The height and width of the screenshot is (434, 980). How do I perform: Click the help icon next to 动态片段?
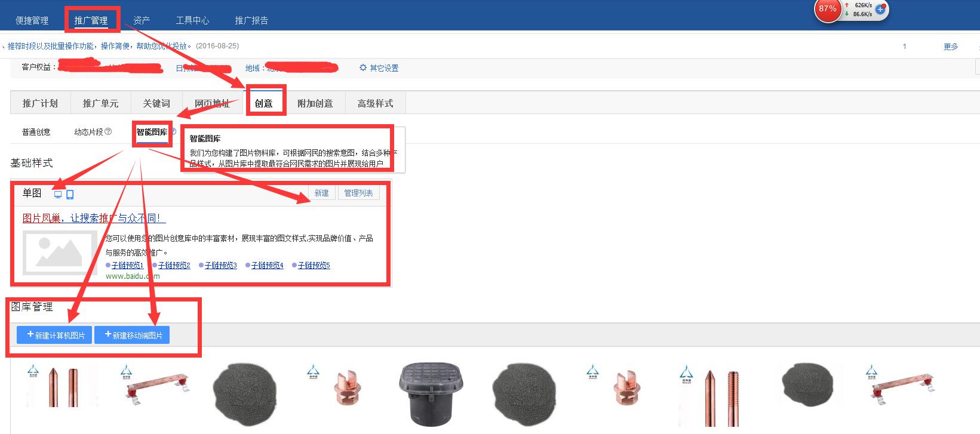(108, 132)
